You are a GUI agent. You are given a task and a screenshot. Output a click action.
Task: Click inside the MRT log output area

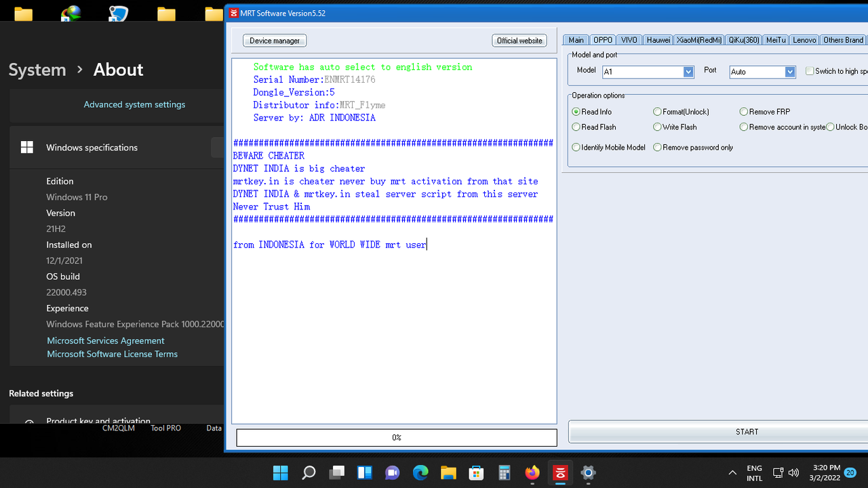(x=393, y=305)
